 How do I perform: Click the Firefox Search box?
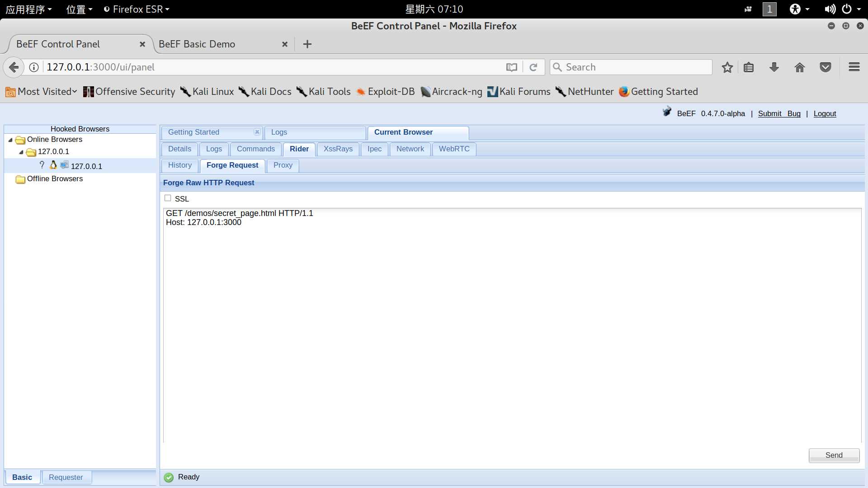(631, 67)
